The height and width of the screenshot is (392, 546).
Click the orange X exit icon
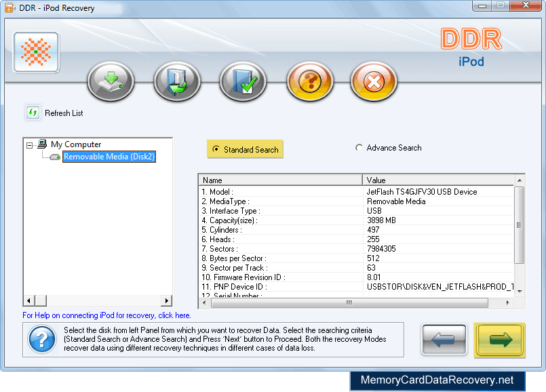coord(374,81)
